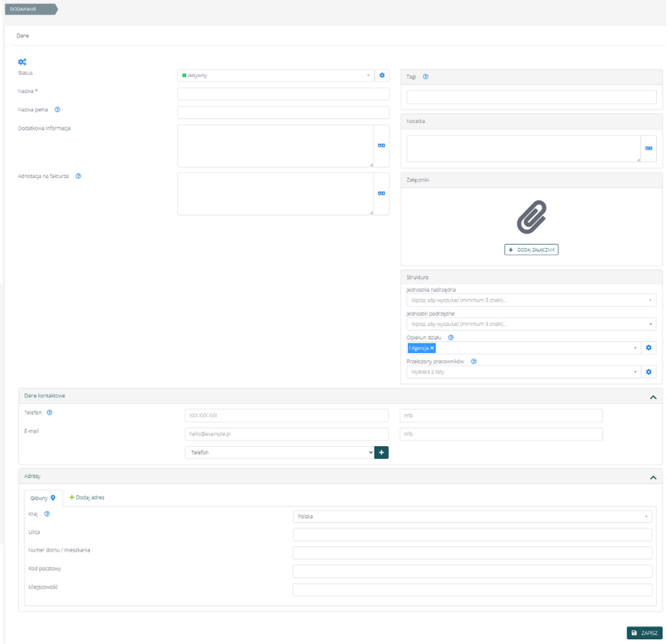Click the paperclip attachment icon in Załączniki
Image resolution: width=668 pixels, height=644 pixels.
pos(532,217)
